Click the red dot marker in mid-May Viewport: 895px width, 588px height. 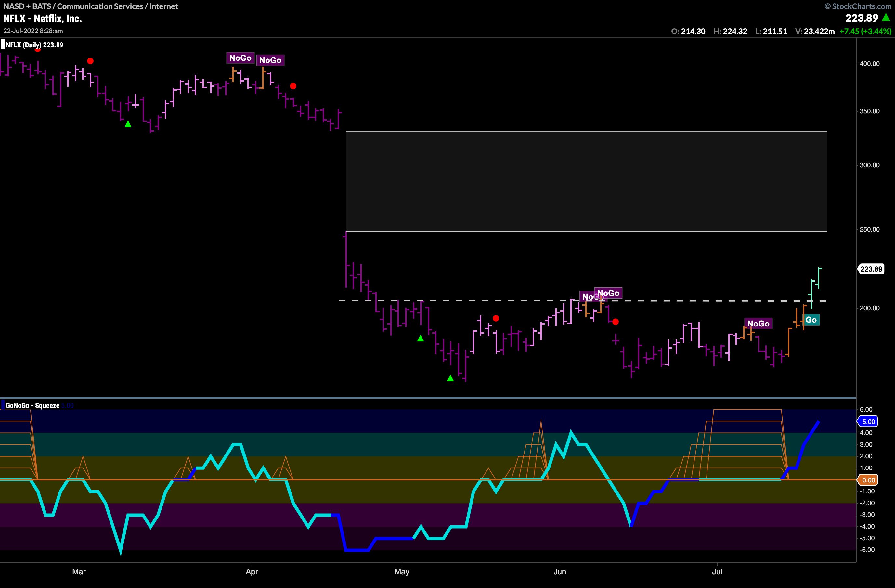pyautogui.click(x=496, y=318)
